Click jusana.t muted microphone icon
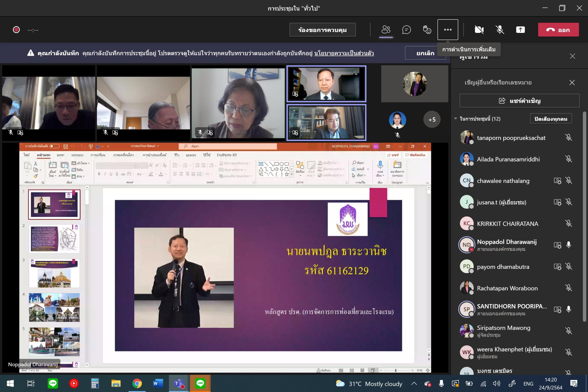Viewport: 588px width, 392px height. pos(569,202)
